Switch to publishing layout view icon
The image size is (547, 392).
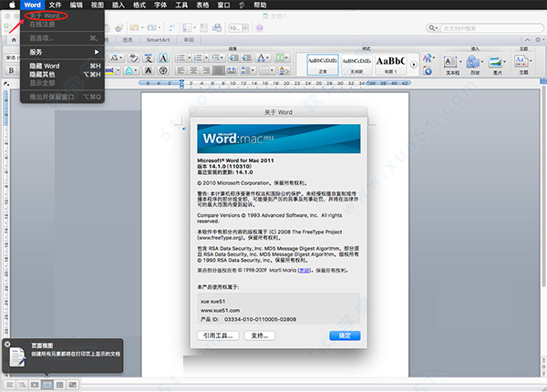(x=35, y=385)
